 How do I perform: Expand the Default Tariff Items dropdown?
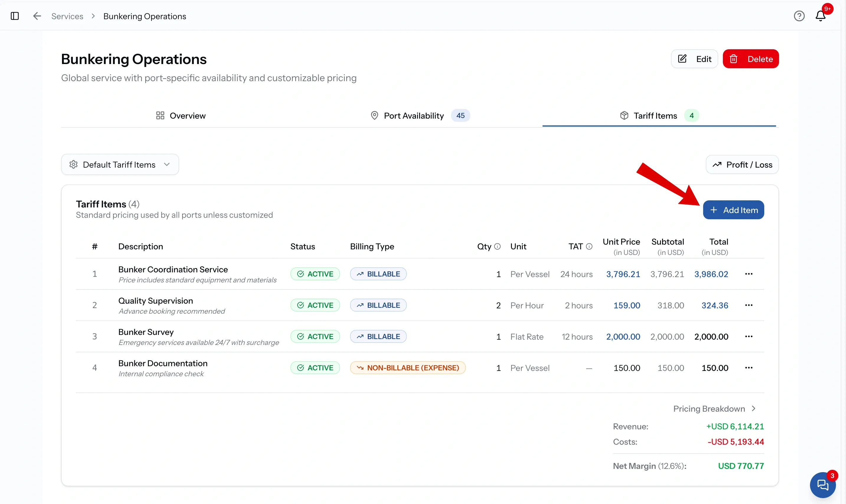[x=120, y=165]
